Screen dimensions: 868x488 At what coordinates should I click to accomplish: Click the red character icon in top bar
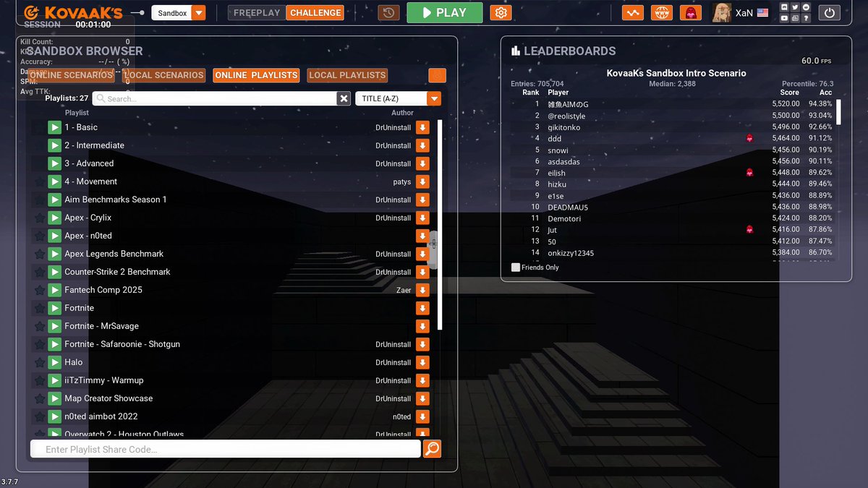[691, 12]
